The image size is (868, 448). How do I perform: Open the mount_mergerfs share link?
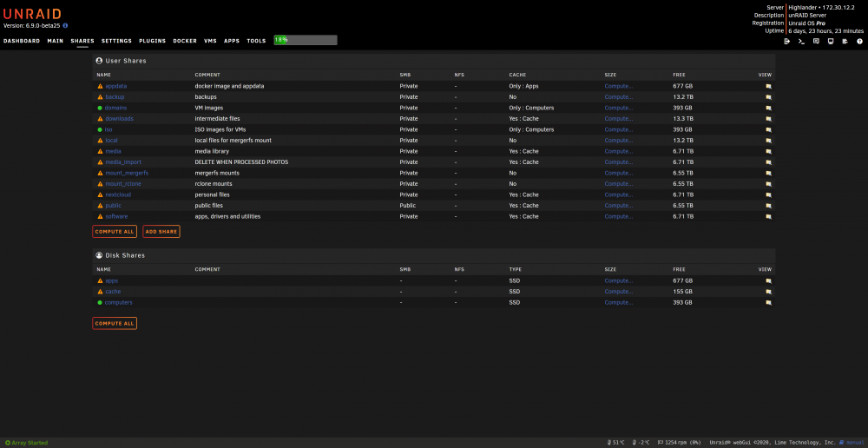point(127,173)
